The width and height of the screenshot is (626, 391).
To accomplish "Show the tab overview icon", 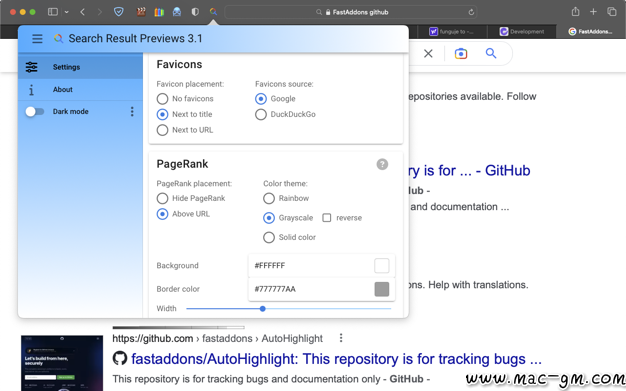I will tap(612, 12).
